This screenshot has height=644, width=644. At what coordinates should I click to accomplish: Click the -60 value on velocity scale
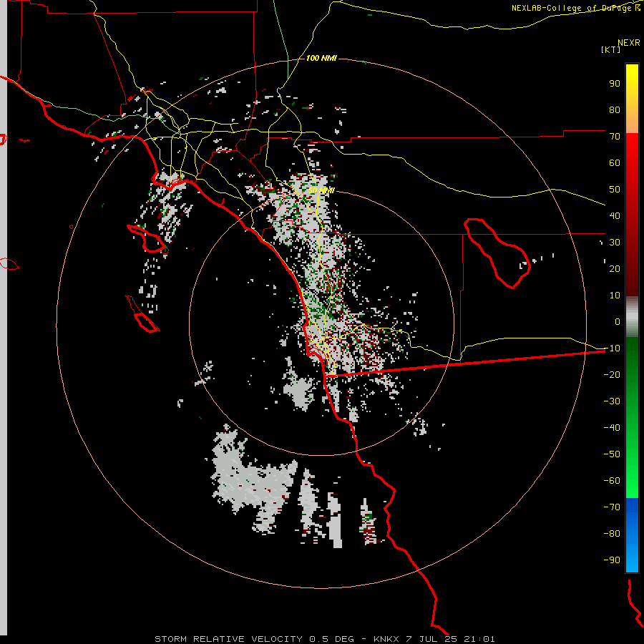click(612, 481)
